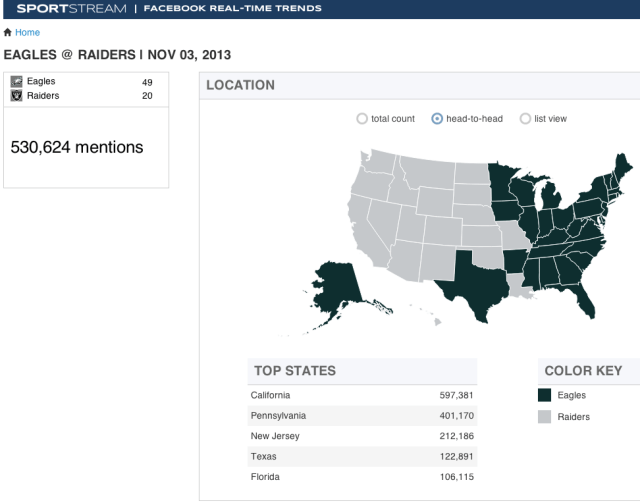Click Texas row in Top States
640x503 pixels.
pos(361,457)
